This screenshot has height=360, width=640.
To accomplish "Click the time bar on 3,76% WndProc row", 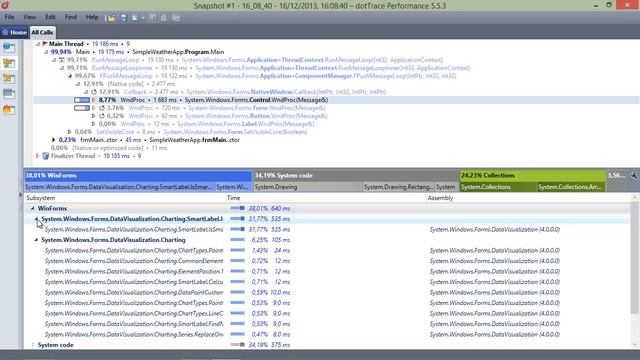I will point(82,108).
